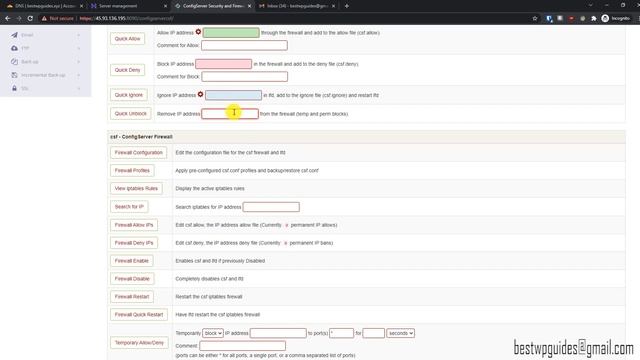
Task: Click the Quick Unblock button
Action: pyautogui.click(x=131, y=113)
